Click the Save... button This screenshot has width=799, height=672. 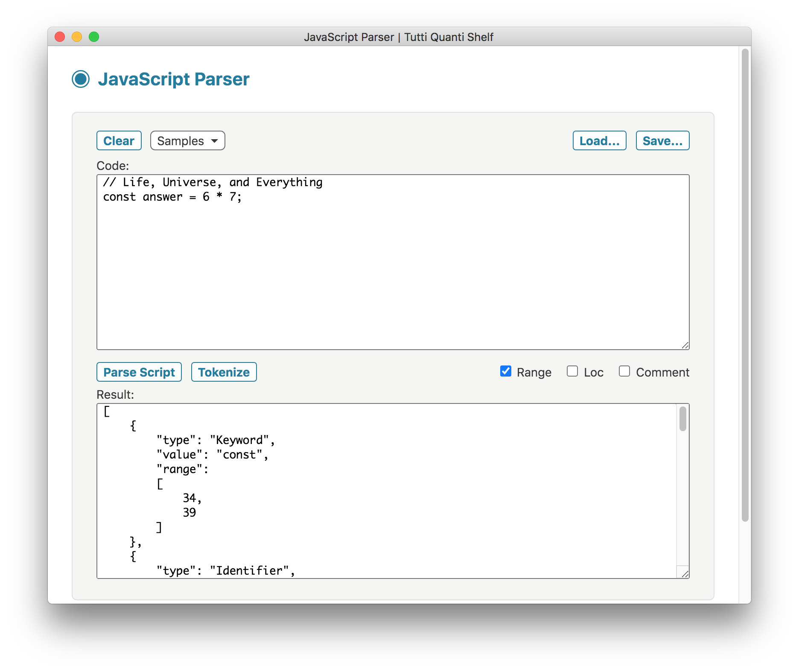click(x=662, y=140)
